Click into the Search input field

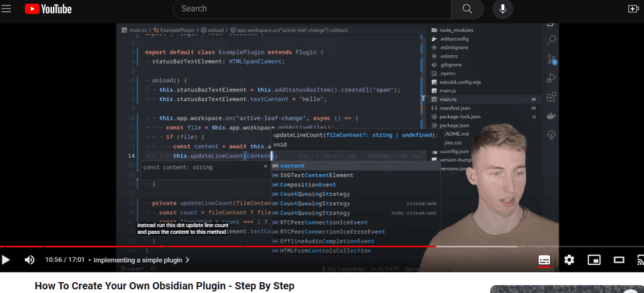pos(312,9)
